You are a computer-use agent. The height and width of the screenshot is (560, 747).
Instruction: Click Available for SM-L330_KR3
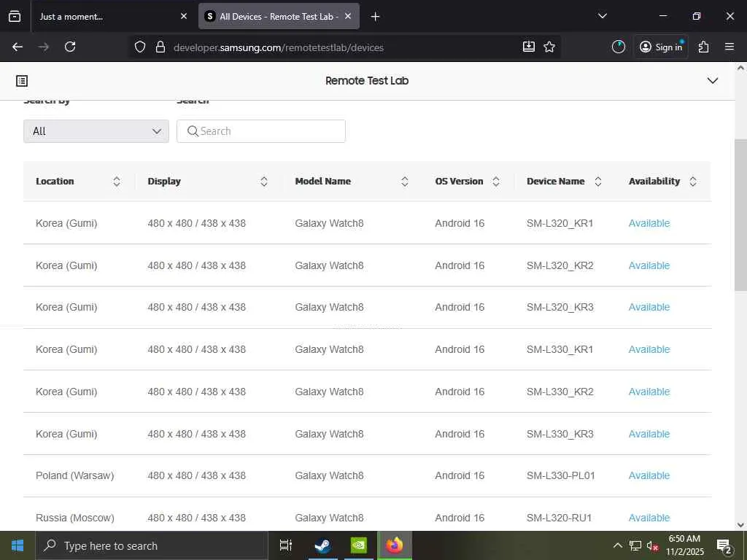(649, 435)
